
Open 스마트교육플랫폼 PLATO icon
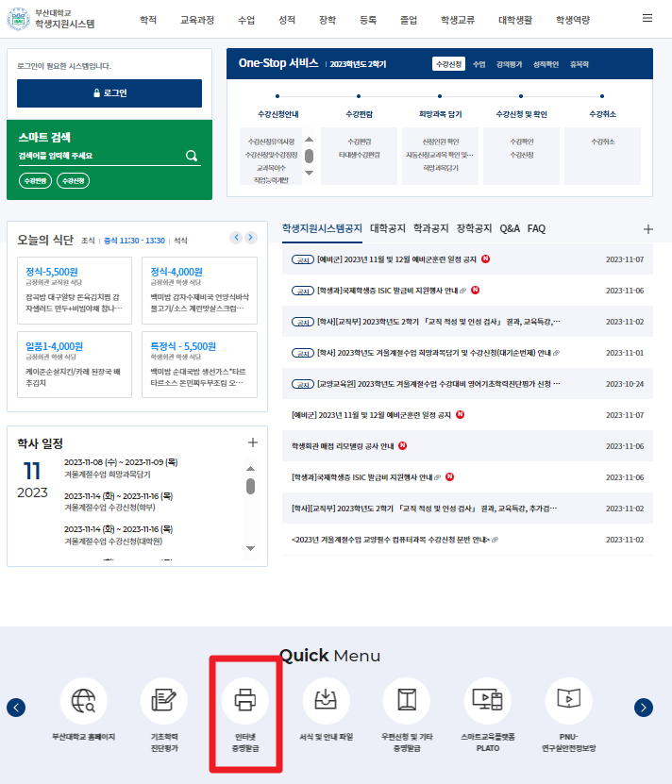click(x=487, y=700)
